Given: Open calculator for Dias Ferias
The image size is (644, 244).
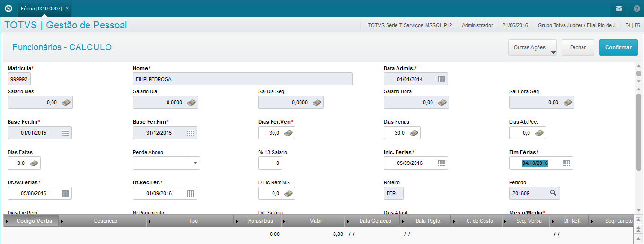Looking at the screenshot, I should click(414, 133).
